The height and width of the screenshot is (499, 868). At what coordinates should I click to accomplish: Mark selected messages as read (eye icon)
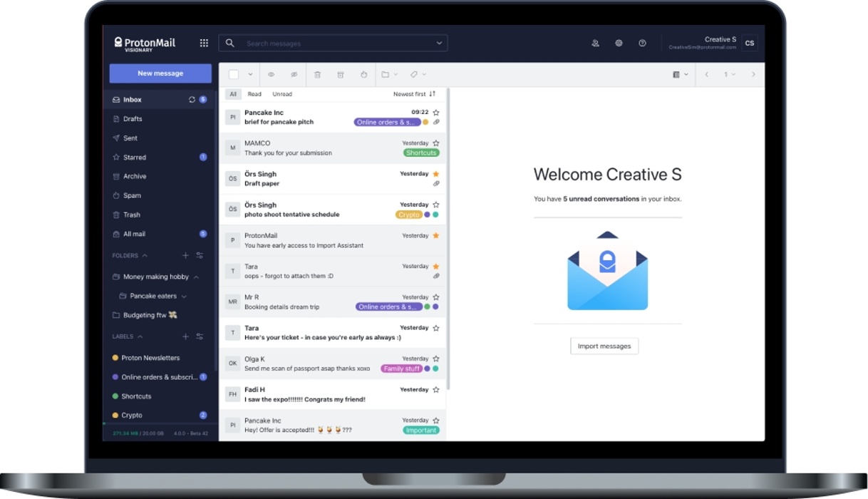coord(271,74)
